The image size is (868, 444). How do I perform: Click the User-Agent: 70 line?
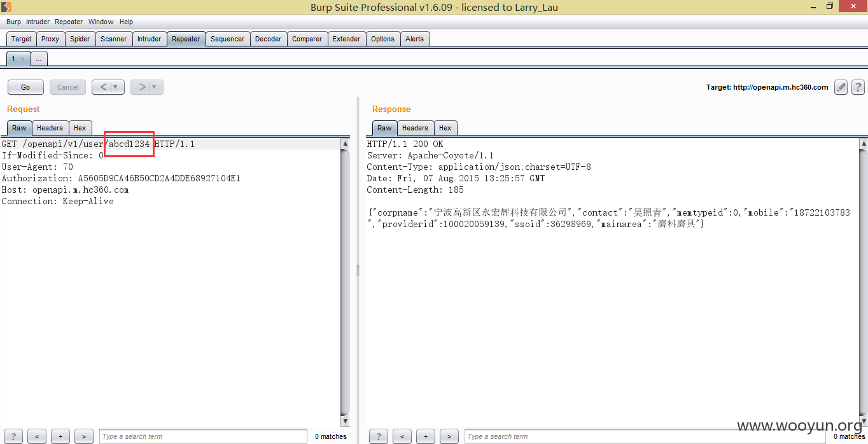coord(37,167)
